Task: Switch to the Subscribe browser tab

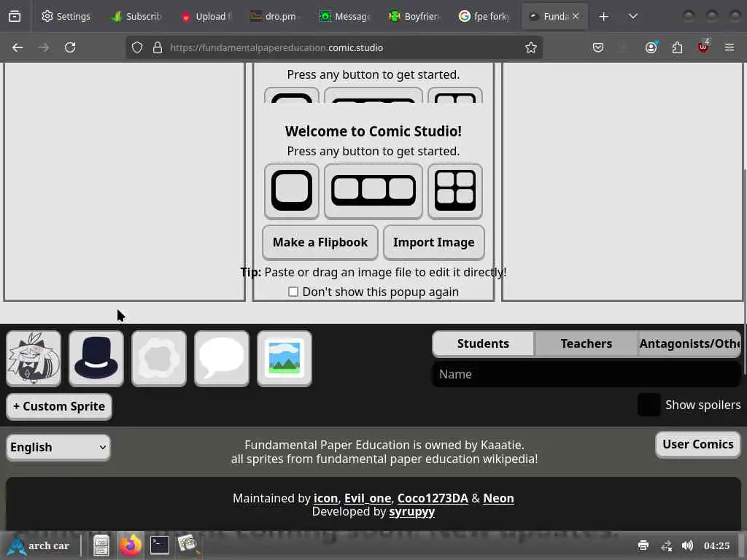Action: point(136,17)
